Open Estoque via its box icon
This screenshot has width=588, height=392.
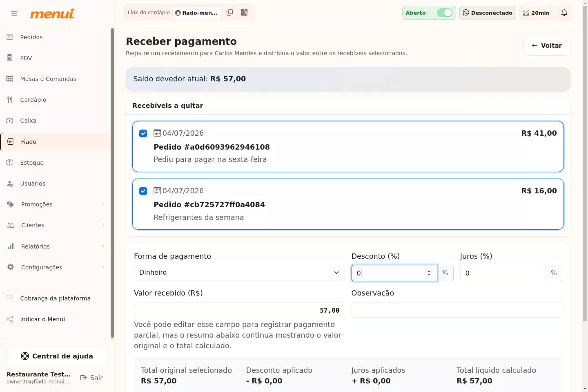[10, 162]
